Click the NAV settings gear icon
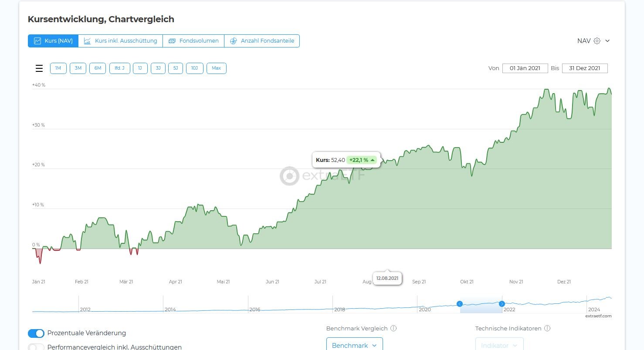Viewport: 644px width, 350px height. pyautogui.click(x=597, y=41)
